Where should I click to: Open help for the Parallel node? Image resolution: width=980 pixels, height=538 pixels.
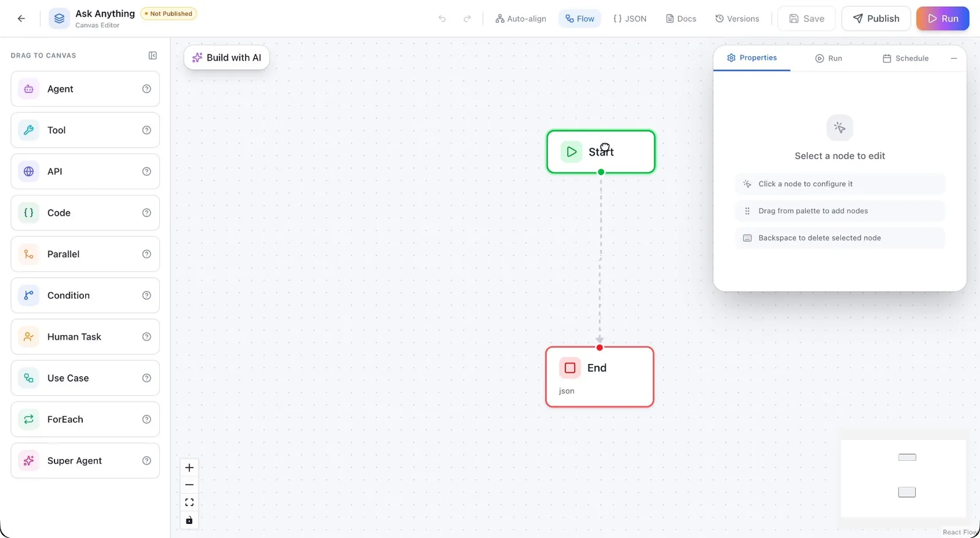[146, 254]
